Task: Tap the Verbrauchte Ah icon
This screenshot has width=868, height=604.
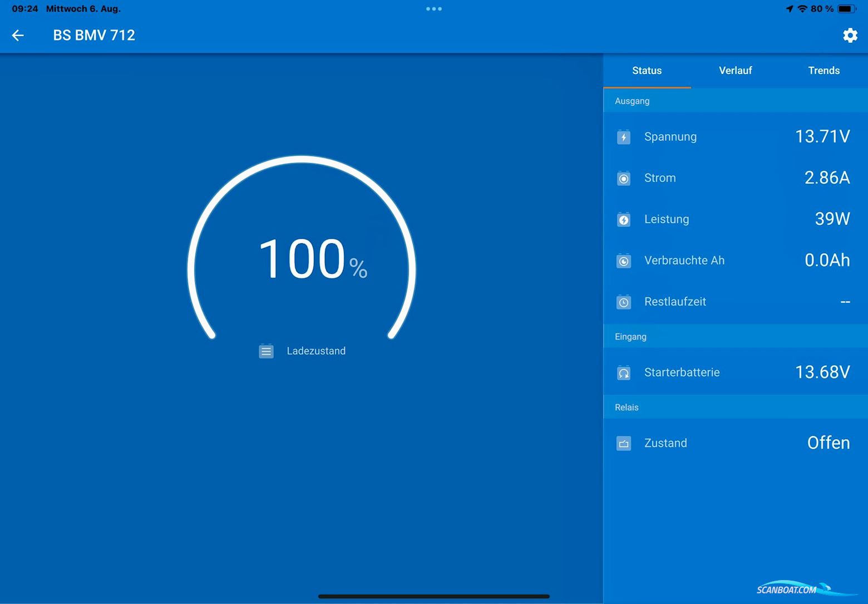Action: [x=624, y=261]
